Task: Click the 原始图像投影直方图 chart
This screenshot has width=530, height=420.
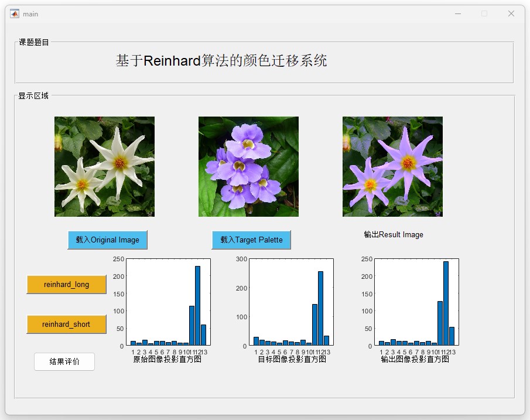Action: click(168, 302)
